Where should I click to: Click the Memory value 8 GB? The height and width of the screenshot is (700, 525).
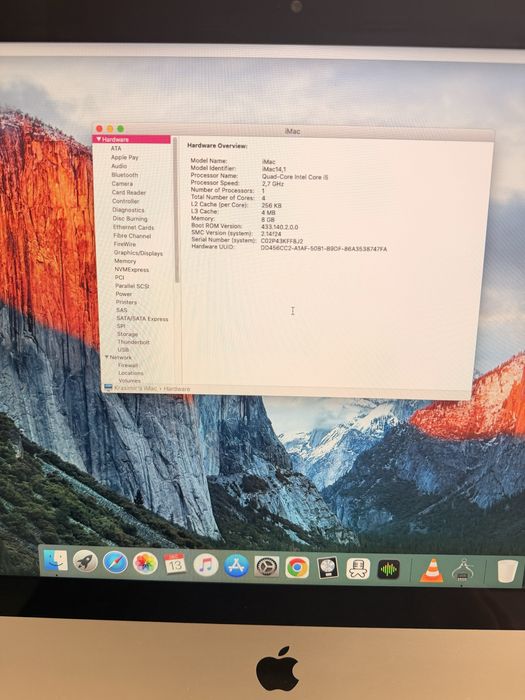point(268,220)
